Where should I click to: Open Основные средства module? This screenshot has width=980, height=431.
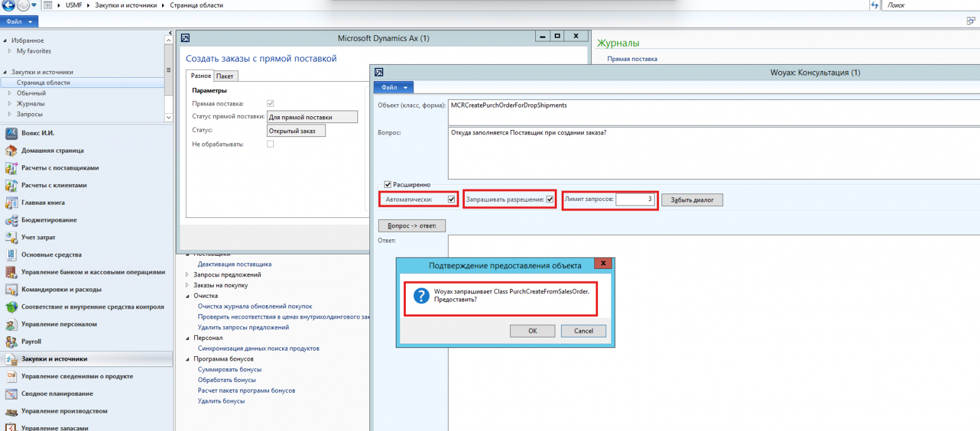[x=52, y=255]
